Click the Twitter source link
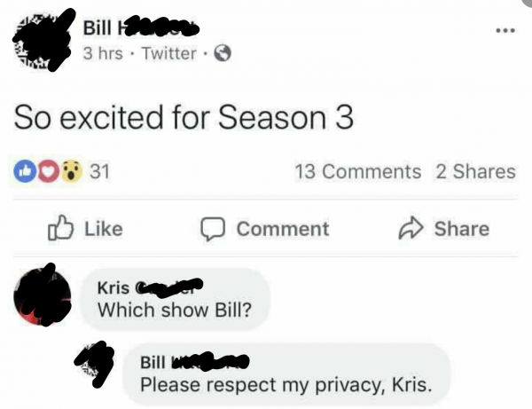The image size is (532, 409). pyautogui.click(x=169, y=53)
